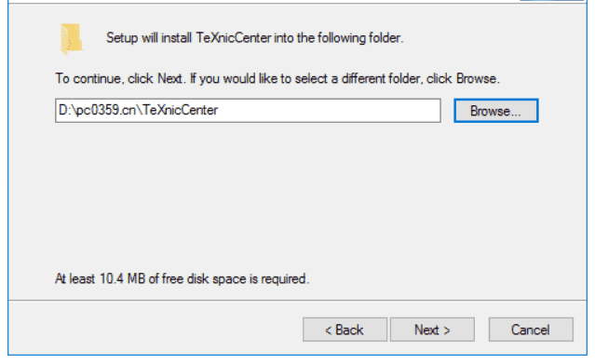Click the free disk space requirement text
Viewport: 595px width, 364px height.
pos(183,279)
